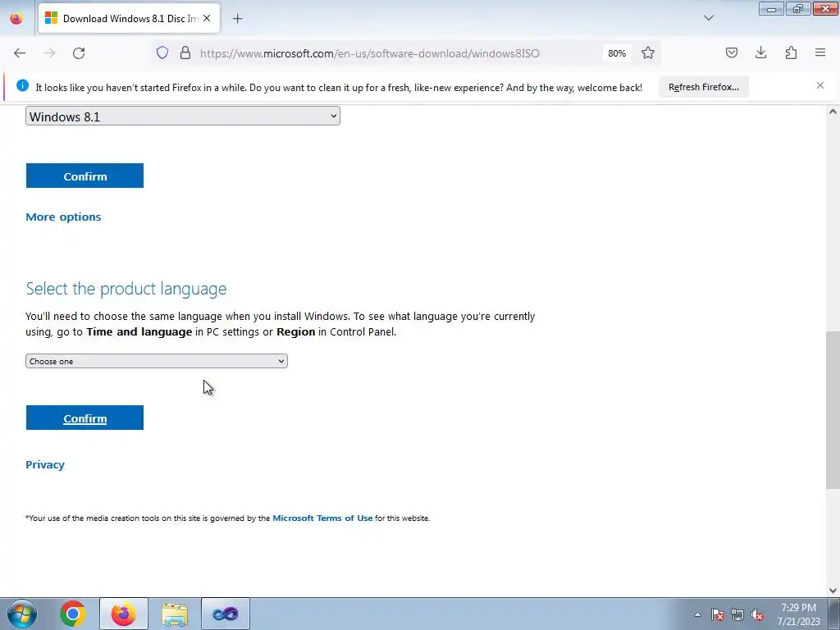Open the Windows Start menu orb
Screen dimensions: 840x630
[x=22, y=614]
